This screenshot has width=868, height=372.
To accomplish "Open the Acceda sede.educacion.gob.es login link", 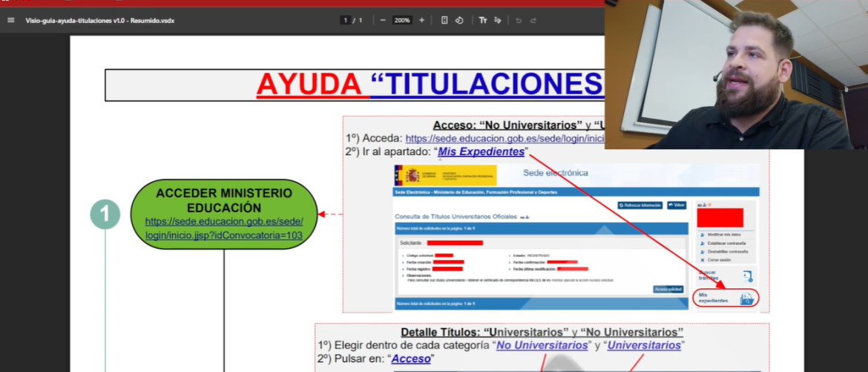I will 504,139.
